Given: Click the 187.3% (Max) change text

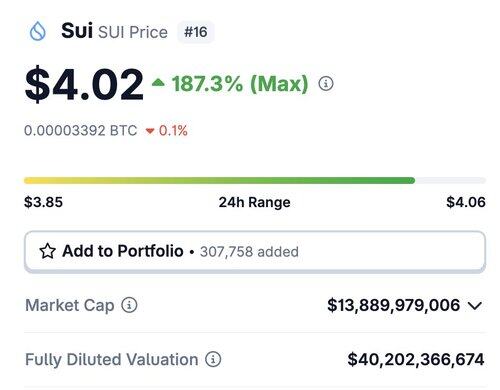Looking at the screenshot, I should (240, 83).
